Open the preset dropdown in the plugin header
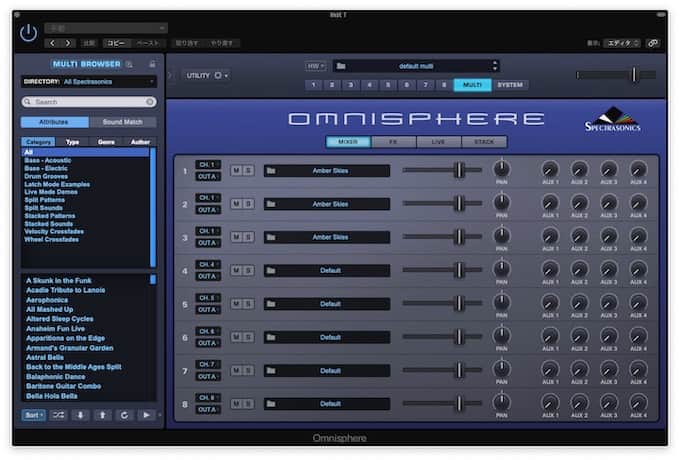Image resolution: width=680 pixels, height=460 pixels. [x=105, y=28]
